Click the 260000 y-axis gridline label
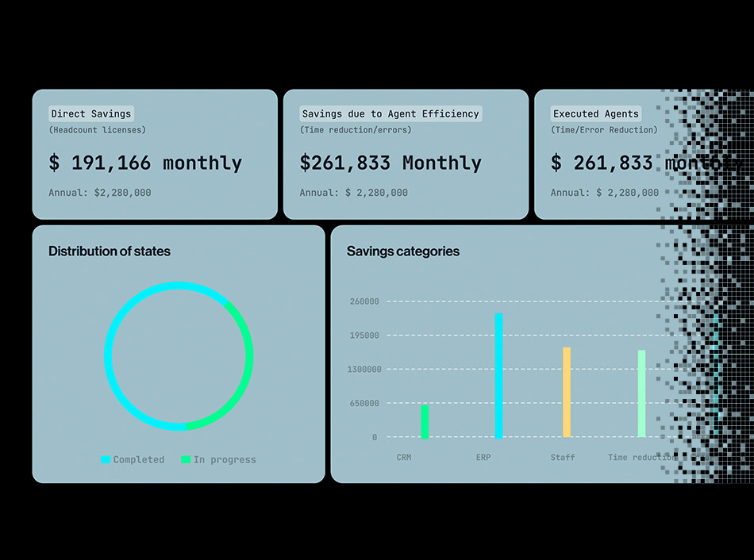 [x=364, y=301]
